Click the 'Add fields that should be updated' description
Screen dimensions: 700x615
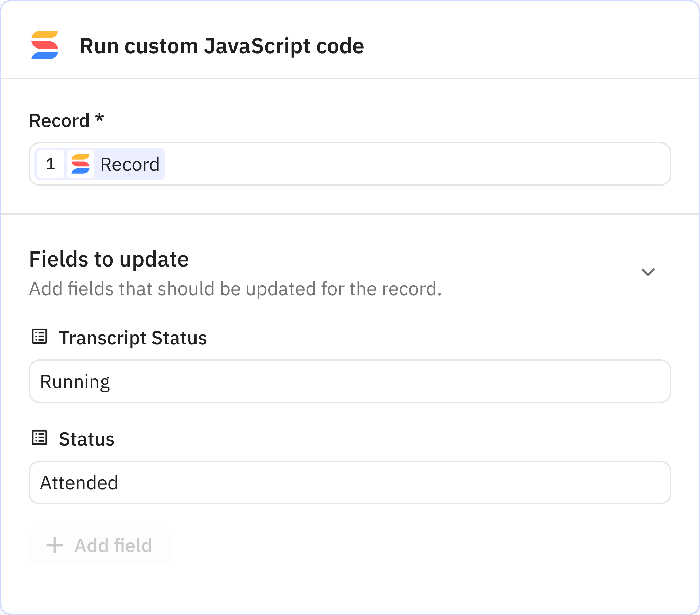(235, 289)
